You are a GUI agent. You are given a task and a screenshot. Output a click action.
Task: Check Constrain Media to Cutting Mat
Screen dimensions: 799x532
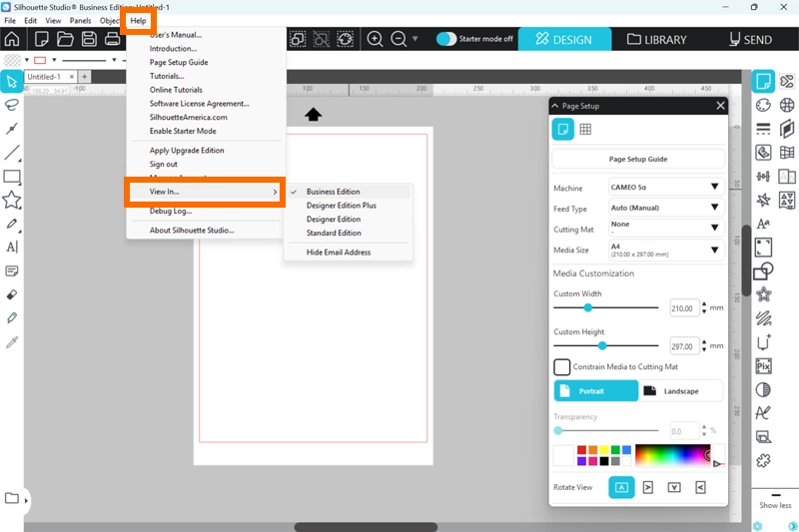(562, 367)
